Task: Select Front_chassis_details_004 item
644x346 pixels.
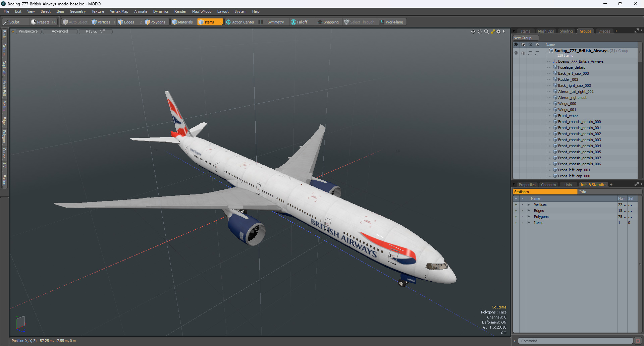Action: click(x=579, y=146)
